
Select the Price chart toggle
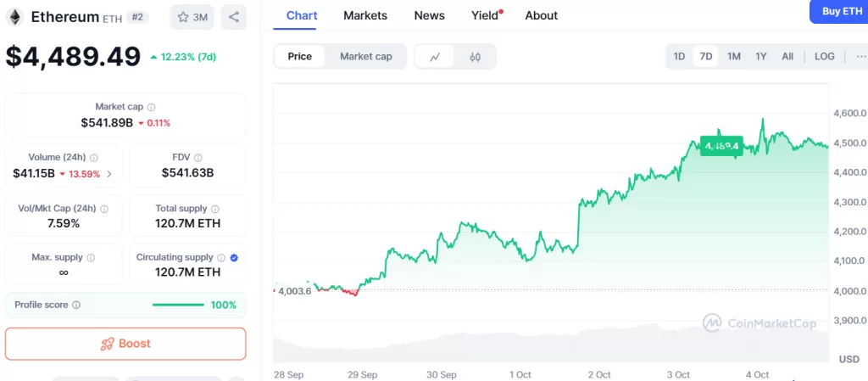click(x=300, y=57)
